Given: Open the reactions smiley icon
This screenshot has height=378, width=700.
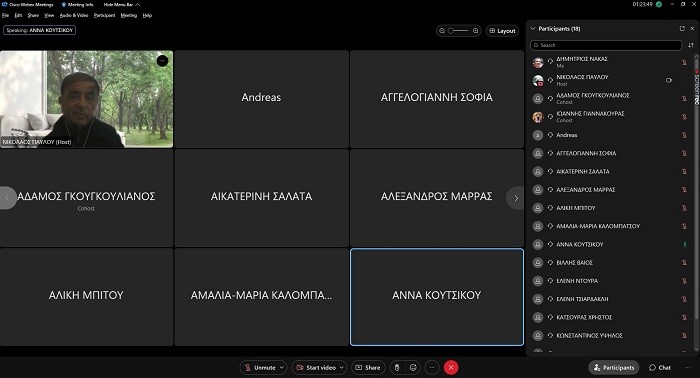Looking at the screenshot, I should [x=413, y=367].
